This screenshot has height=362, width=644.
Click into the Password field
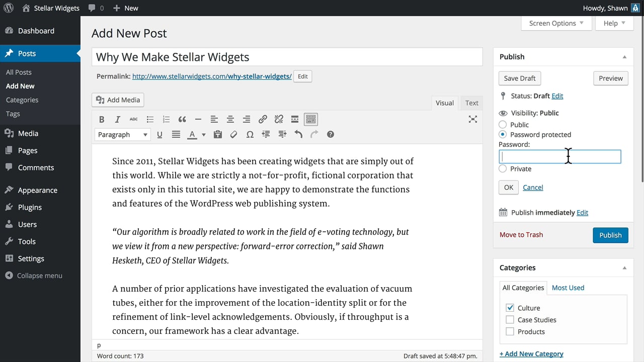[x=560, y=157]
